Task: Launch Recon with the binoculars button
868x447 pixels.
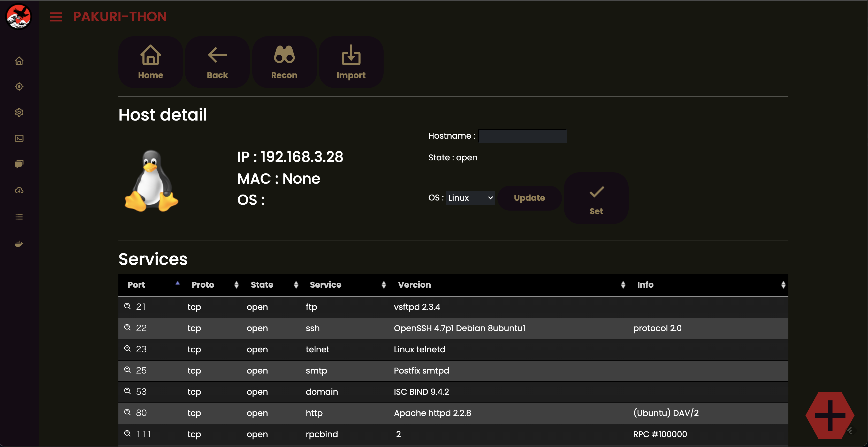Action: point(284,62)
